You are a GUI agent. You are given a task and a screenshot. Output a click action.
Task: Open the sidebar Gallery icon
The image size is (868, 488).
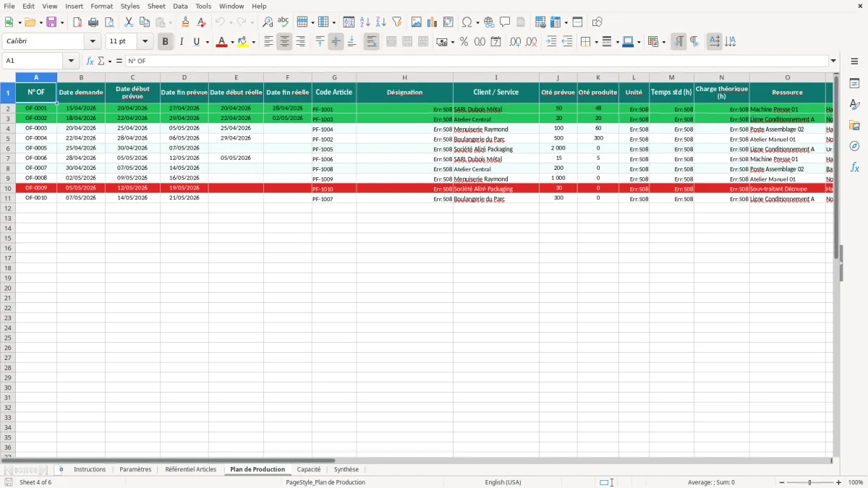pos(854,125)
